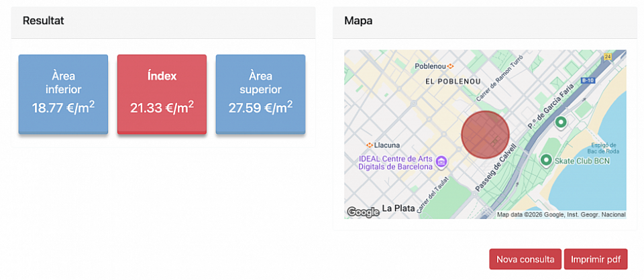Click the Google logo on the map
This screenshot has width=644, height=280.
coord(363,212)
